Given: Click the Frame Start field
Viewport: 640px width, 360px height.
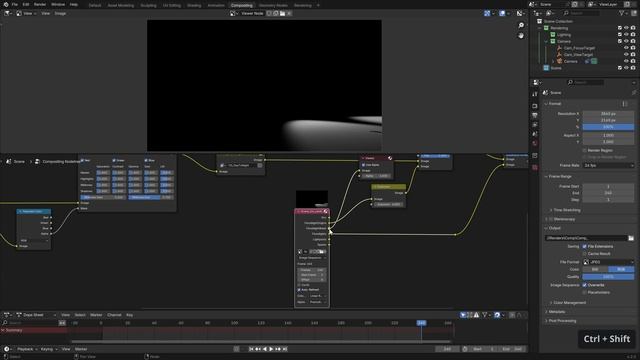Looking at the screenshot, I should point(608,186).
